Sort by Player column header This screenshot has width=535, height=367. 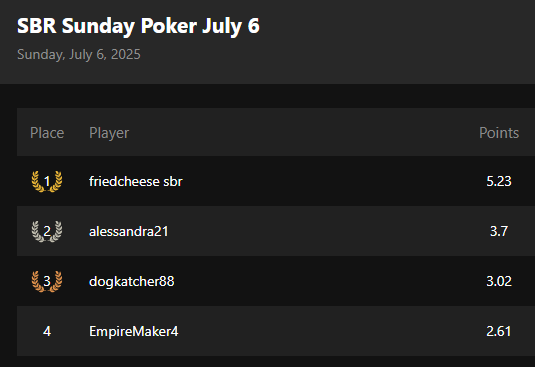tap(109, 133)
